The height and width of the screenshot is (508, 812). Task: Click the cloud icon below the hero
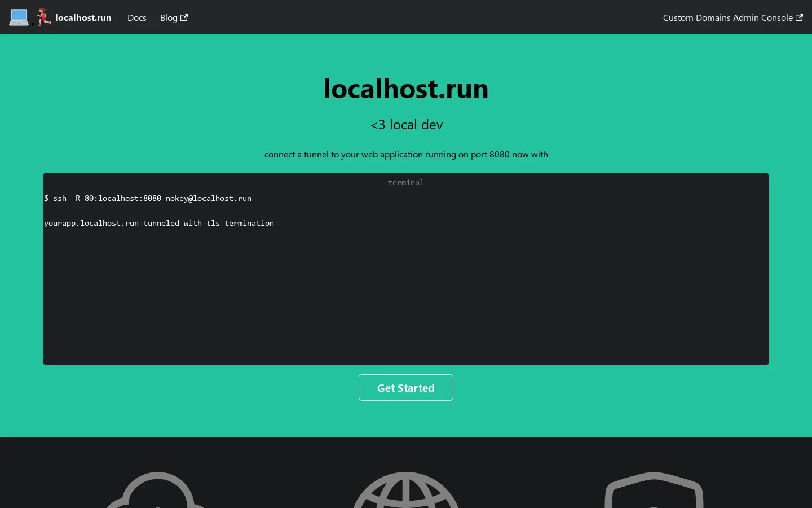(x=158, y=490)
